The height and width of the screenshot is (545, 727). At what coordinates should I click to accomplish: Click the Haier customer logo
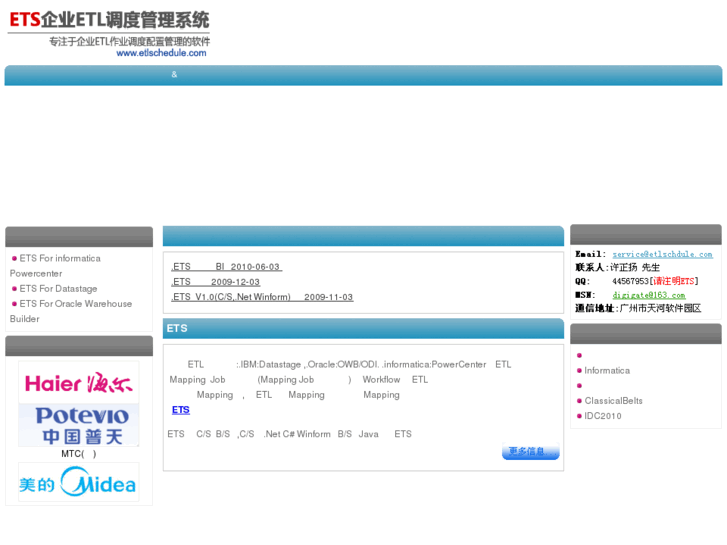(78, 383)
